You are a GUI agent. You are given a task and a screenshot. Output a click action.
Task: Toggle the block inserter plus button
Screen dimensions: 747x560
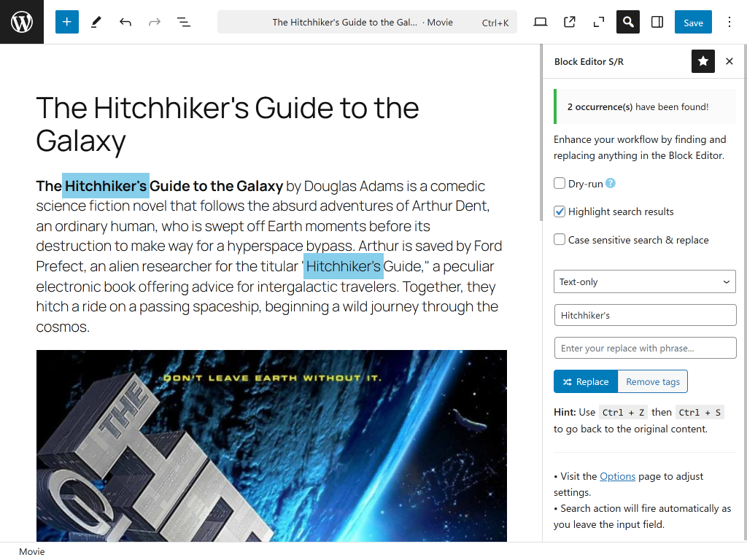[66, 22]
